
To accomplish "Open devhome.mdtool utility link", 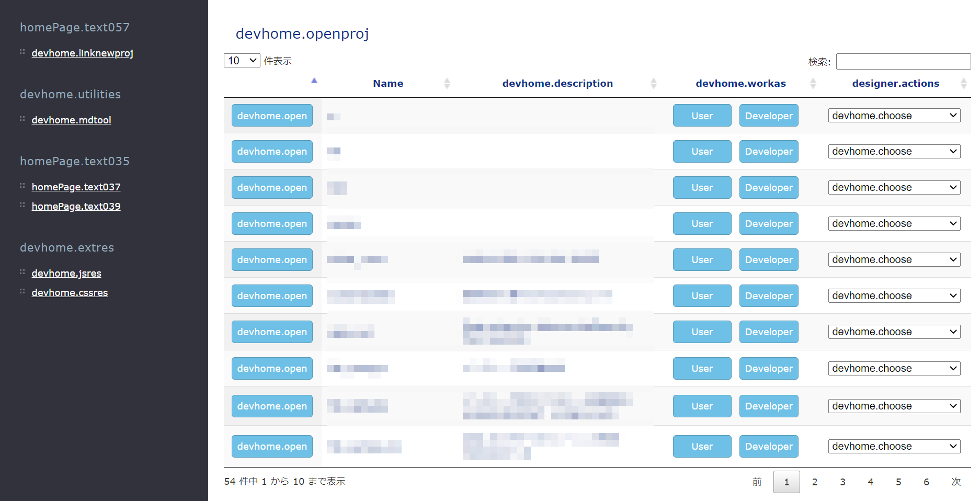I will tap(71, 120).
